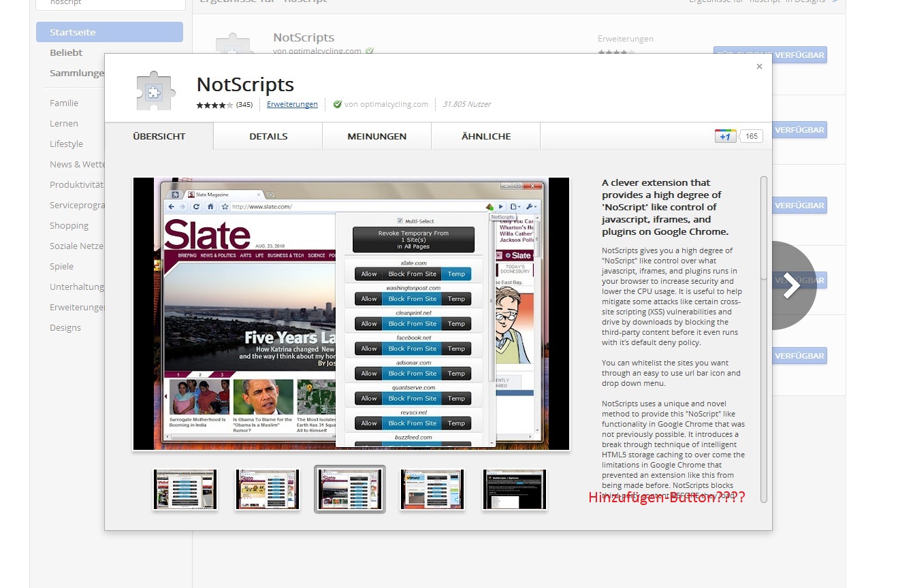Select the Lifestyle category
Screen dimensions: 898x588
pyautogui.click(x=66, y=144)
